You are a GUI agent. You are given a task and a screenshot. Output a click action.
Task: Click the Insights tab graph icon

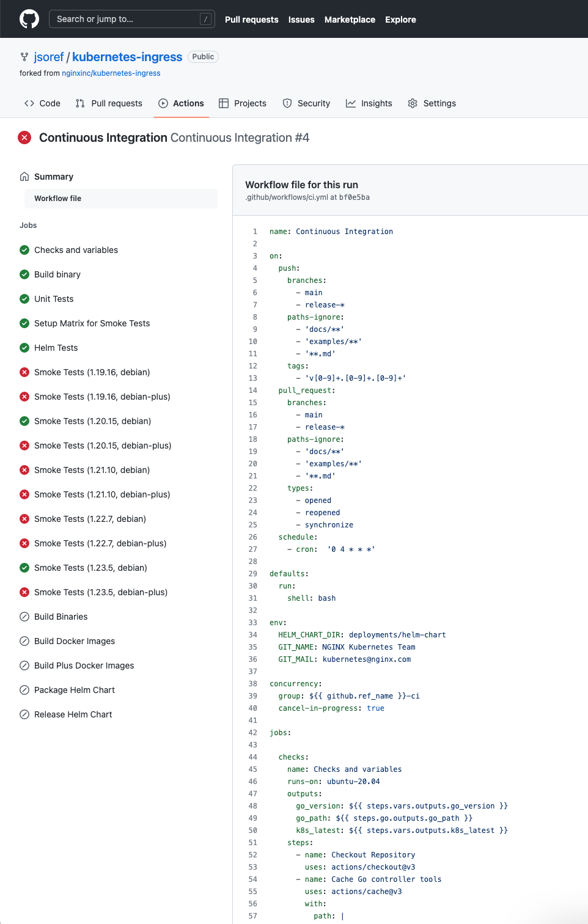click(351, 103)
